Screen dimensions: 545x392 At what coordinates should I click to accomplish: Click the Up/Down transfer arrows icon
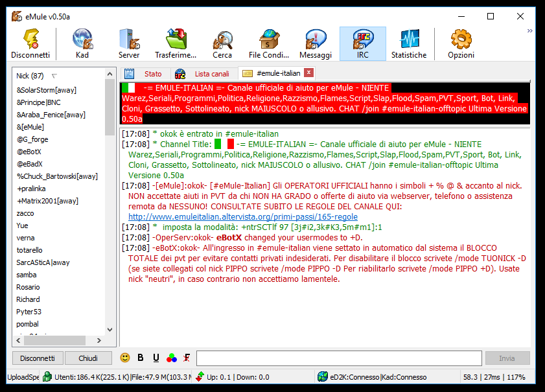click(x=200, y=376)
